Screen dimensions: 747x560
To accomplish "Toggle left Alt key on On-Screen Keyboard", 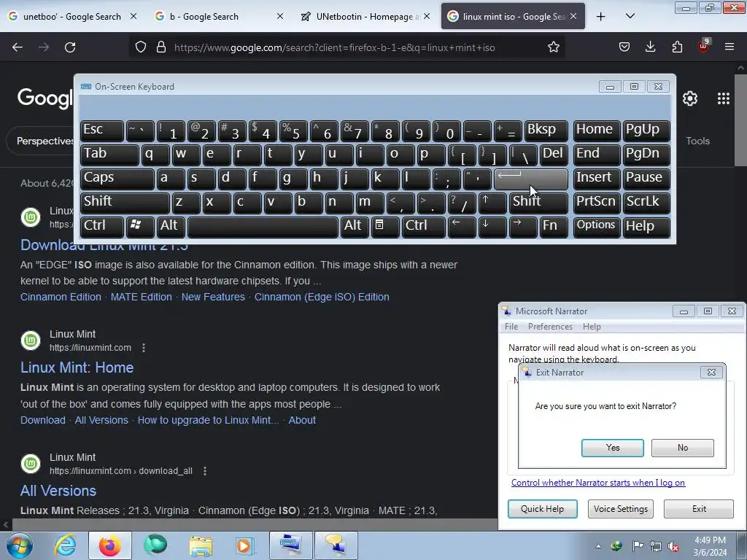I will click(171, 227).
